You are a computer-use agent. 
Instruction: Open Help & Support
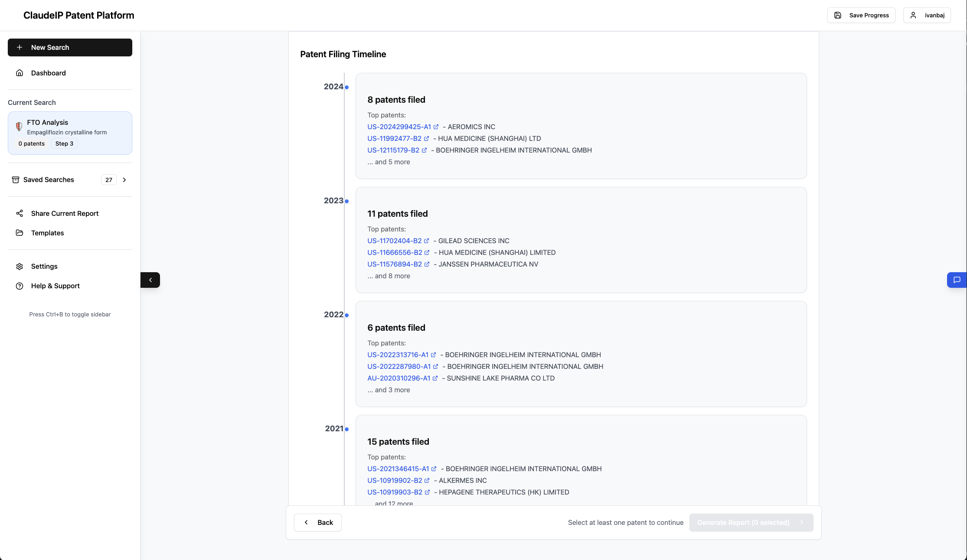[55, 286]
